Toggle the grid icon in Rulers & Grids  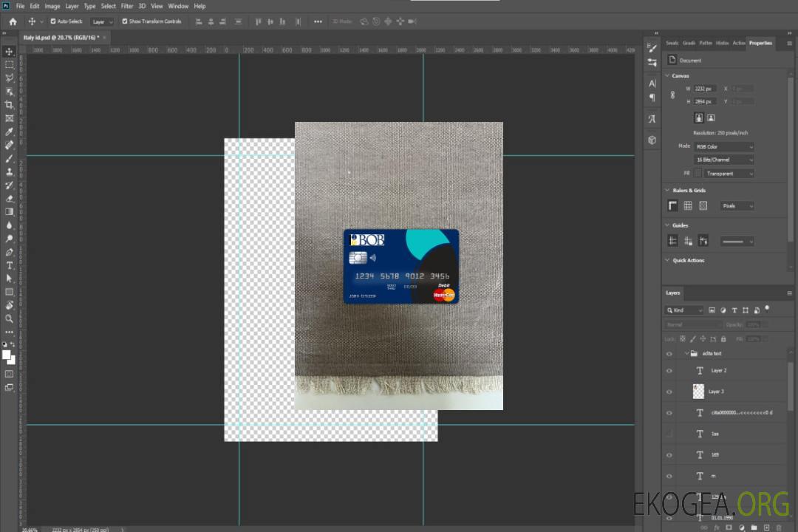688,205
